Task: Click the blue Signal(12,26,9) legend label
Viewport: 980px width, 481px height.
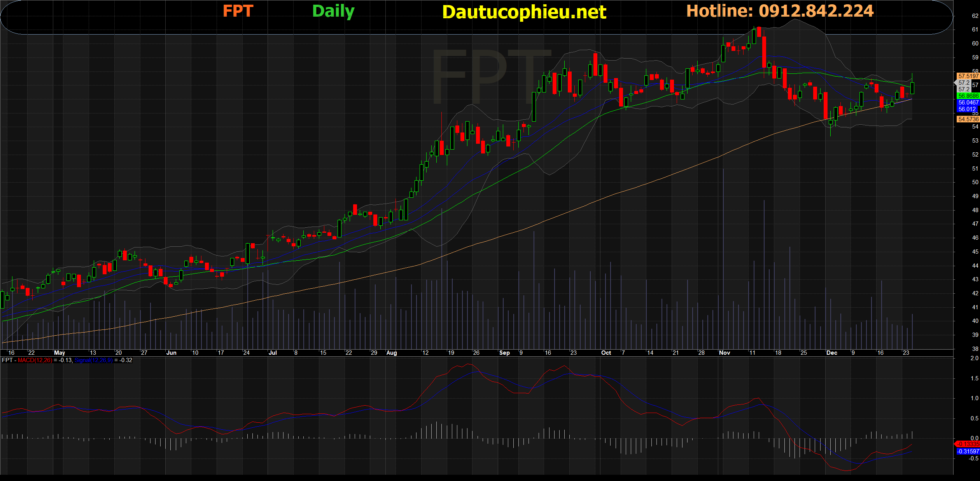Action: 94,360
